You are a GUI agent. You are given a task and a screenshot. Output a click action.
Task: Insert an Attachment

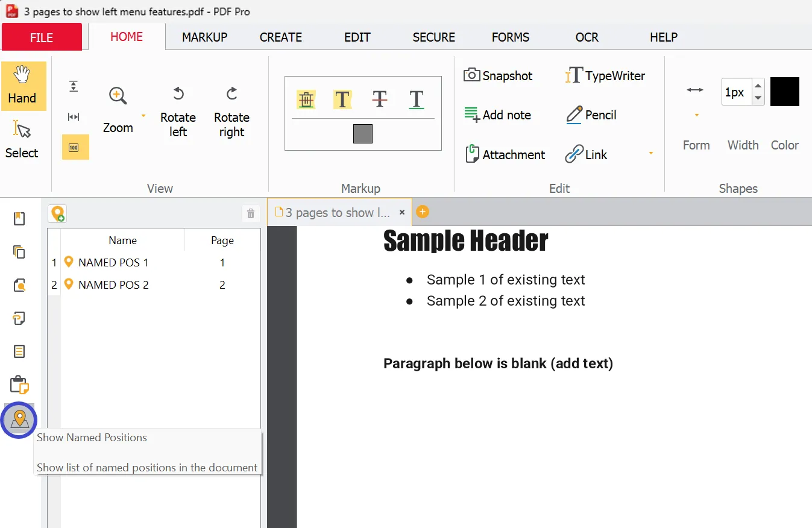click(x=505, y=154)
